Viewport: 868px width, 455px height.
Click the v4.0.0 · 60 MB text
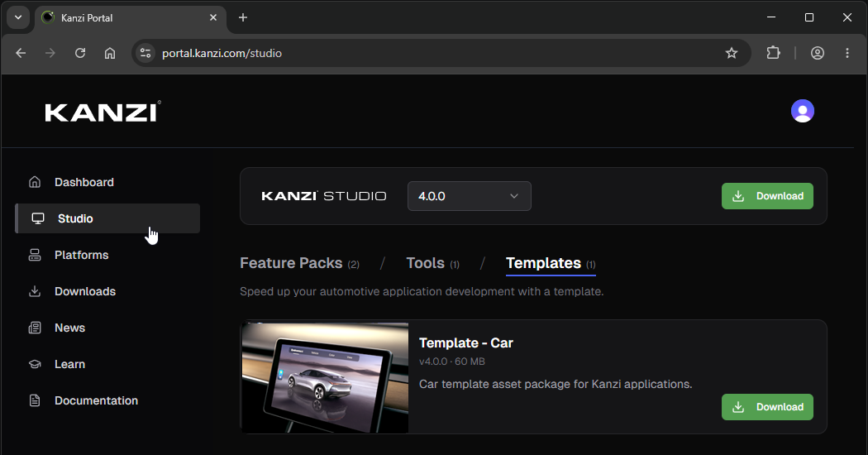pyautogui.click(x=451, y=362)
